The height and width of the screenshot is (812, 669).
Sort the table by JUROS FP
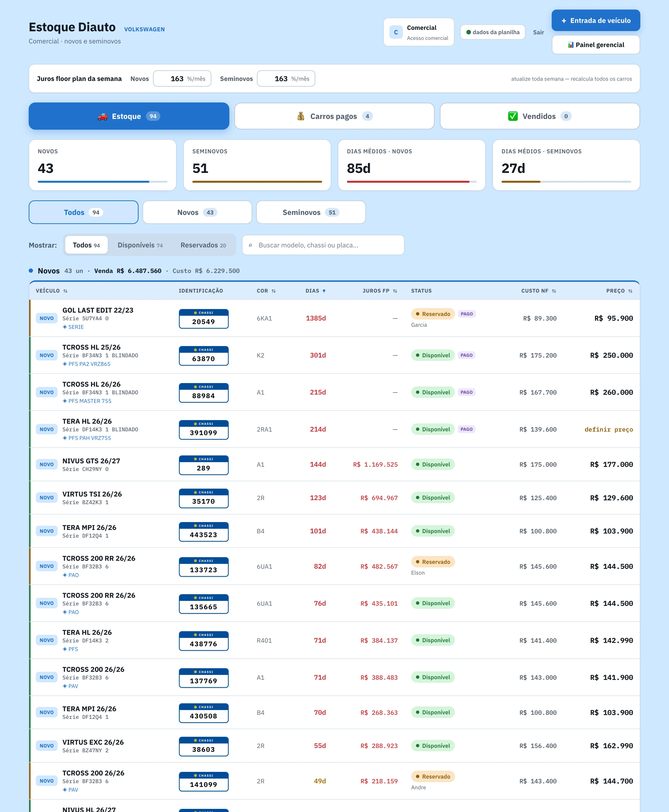(380, 291)
